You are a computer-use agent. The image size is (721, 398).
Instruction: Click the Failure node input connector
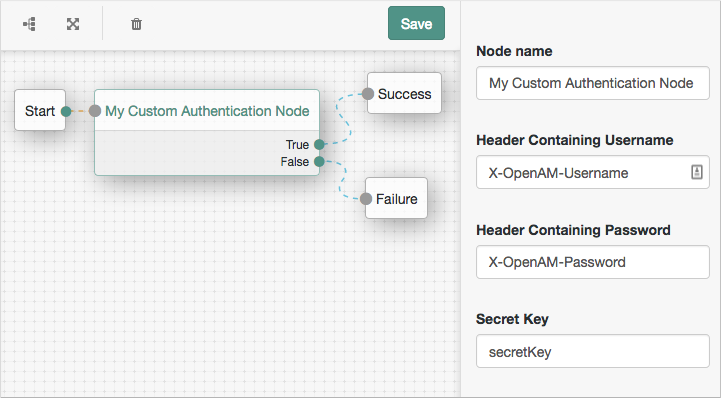pyautogui.click(x=366, y=199)
